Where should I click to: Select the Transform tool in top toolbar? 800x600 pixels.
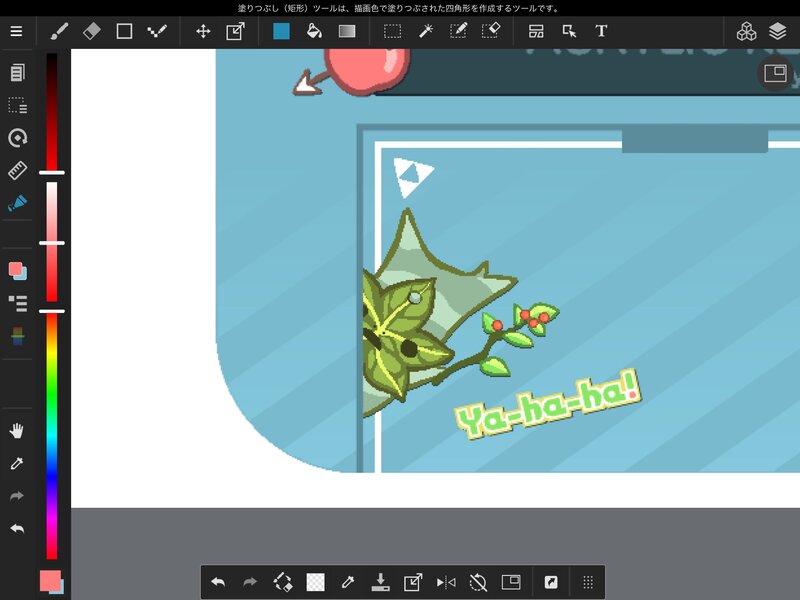tap(235, 31)
